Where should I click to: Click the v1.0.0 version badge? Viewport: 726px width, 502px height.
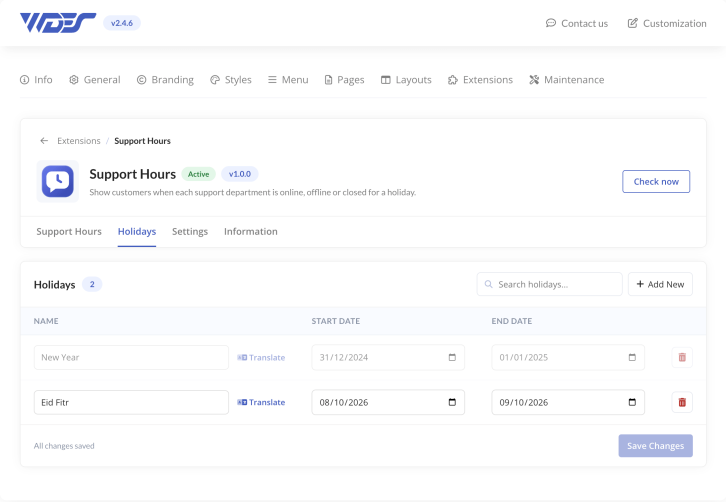point(240,174)
